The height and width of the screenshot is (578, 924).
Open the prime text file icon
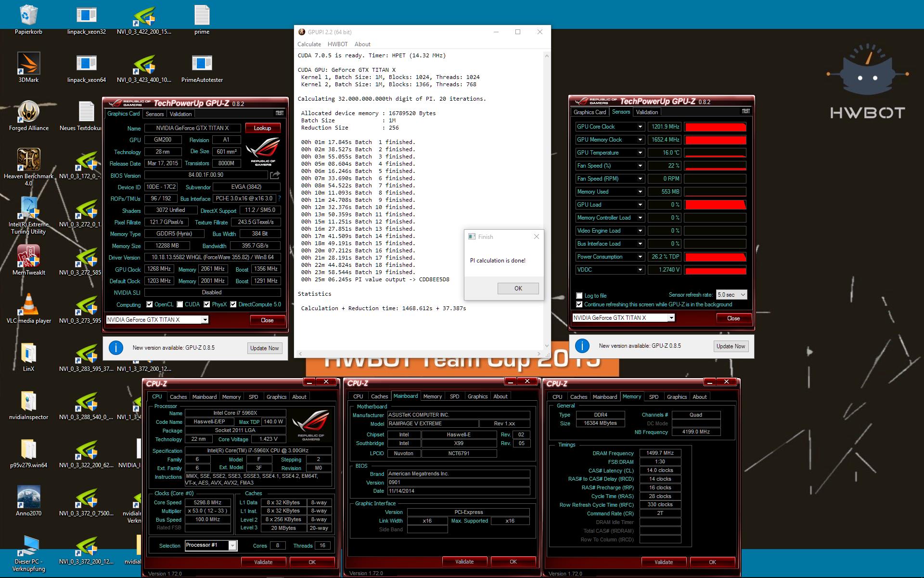(202, 19)
